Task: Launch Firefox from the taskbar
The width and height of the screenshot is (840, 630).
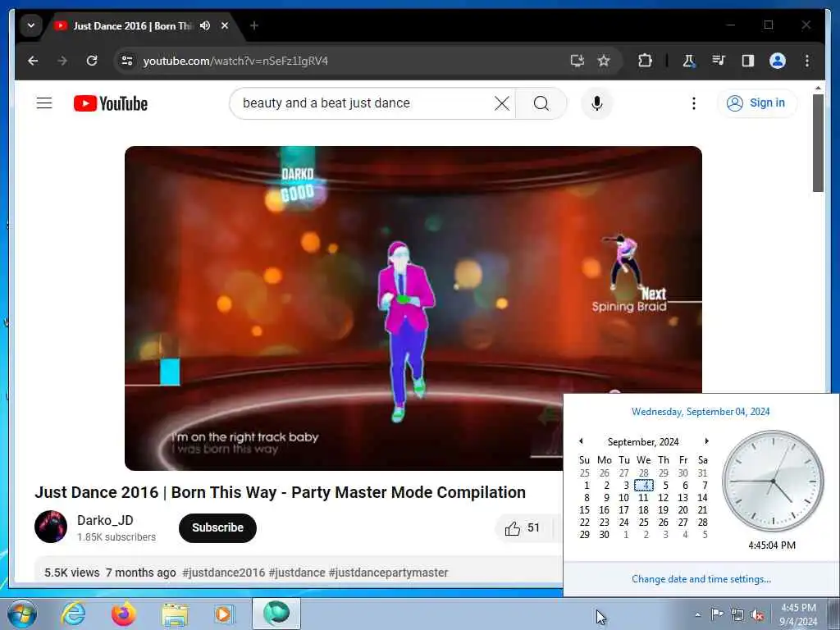Action: tap(123, 614)
